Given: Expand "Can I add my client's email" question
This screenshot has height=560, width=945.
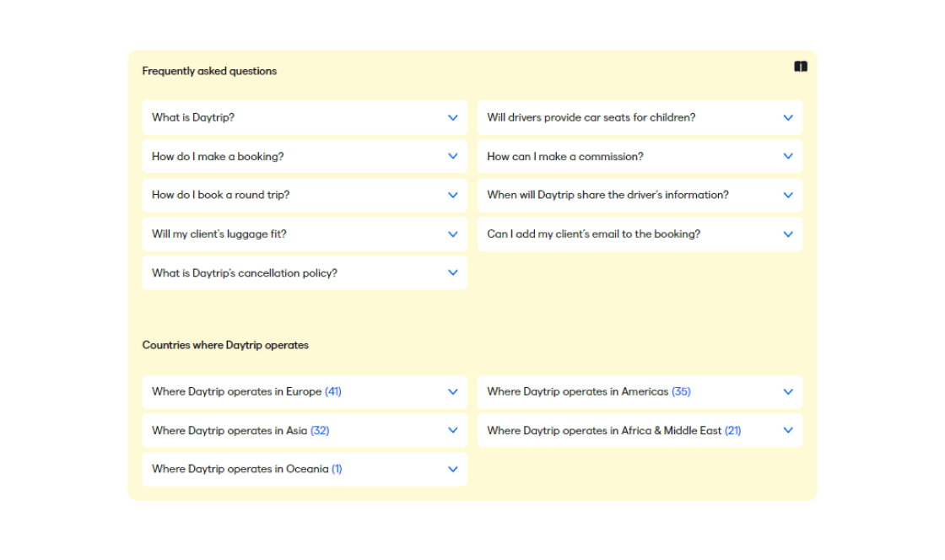Looking at the screenshot, I should [x=640, y=234].
